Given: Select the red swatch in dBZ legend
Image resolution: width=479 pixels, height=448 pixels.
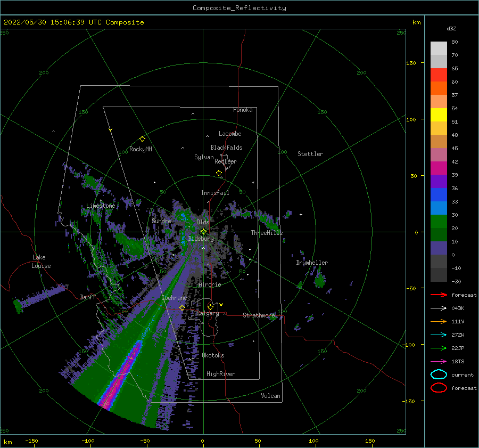Looking at the screenshot, I should click(x=439, y=75).
